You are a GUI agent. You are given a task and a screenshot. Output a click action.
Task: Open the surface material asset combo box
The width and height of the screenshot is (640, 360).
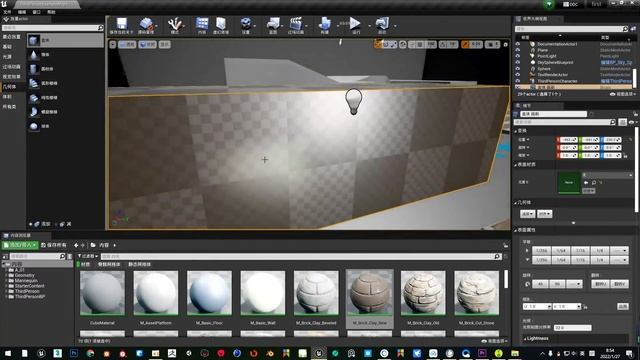point(608,175)
